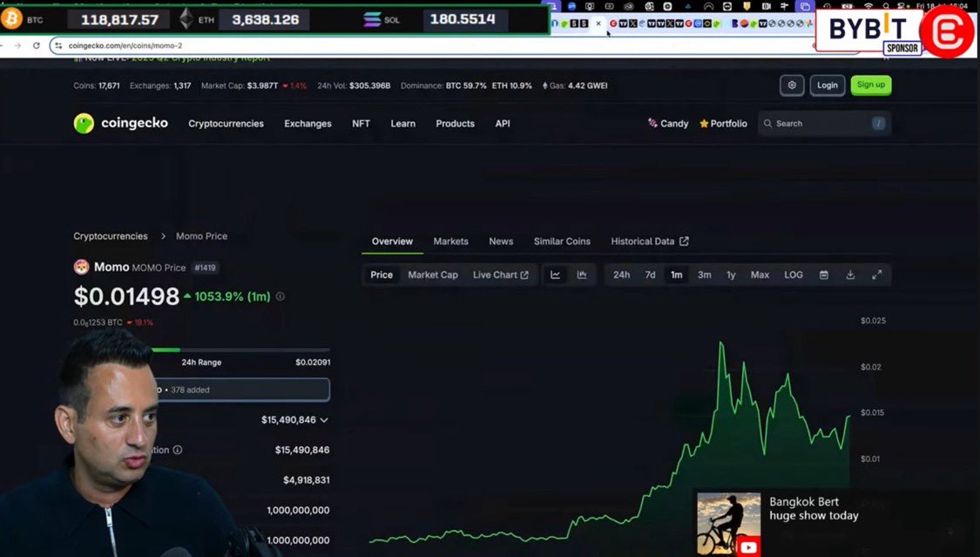The width and height of the screenshot is (980, 557).
Task: Switch to the Overview tab
Action: pos(392,241)
